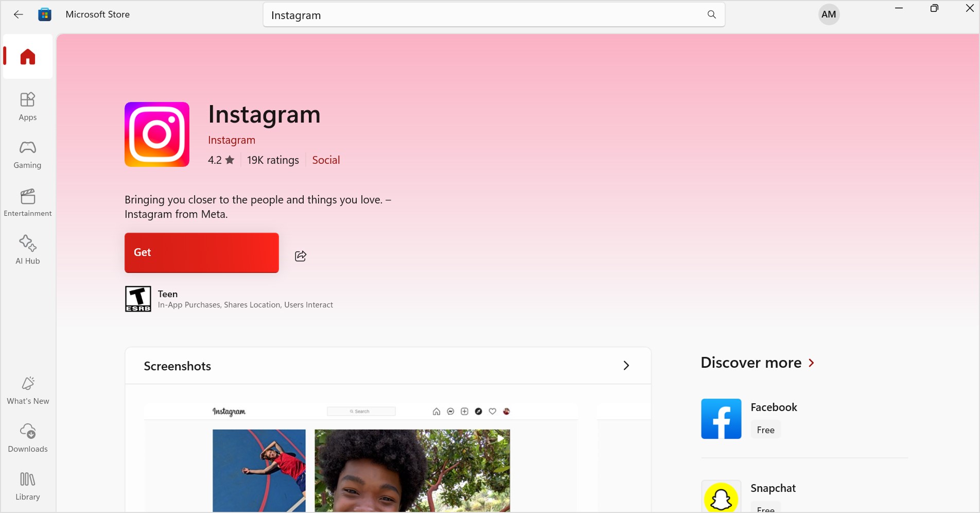Viewport: 980px width, 513px height.
Task: Click the Microsoft Store logo icon
Action: pyautogui.click(x=45, y=14)
